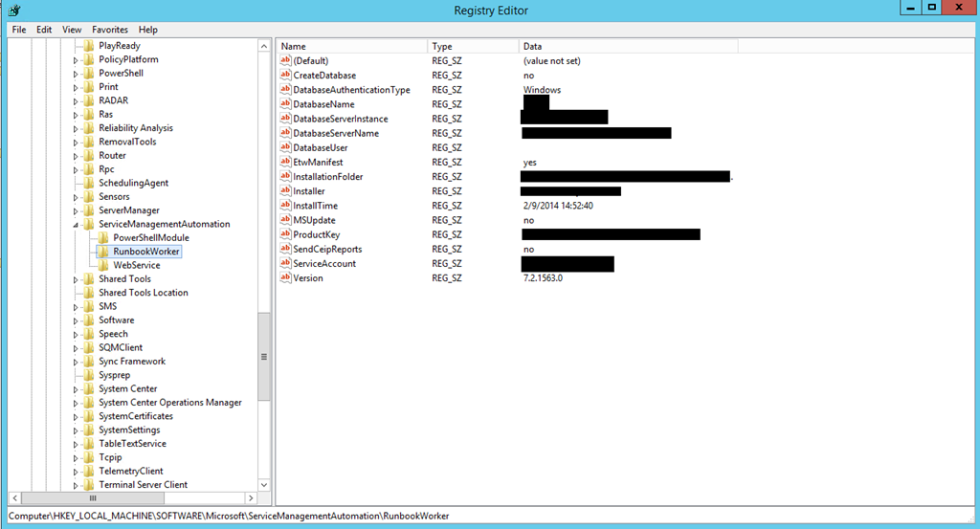Click the tree's scroll-down arrow
This screenshot has height=529, width=980.
click(x=264, y=484)
